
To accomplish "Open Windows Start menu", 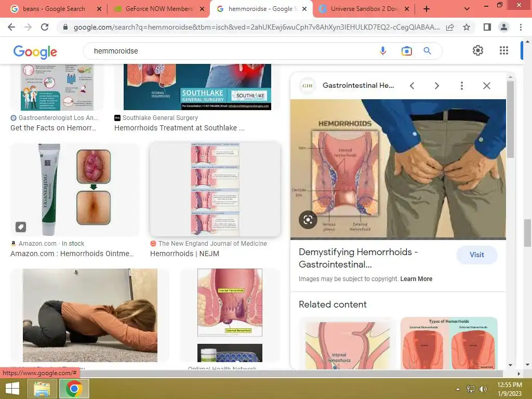I will click(12, 389).
